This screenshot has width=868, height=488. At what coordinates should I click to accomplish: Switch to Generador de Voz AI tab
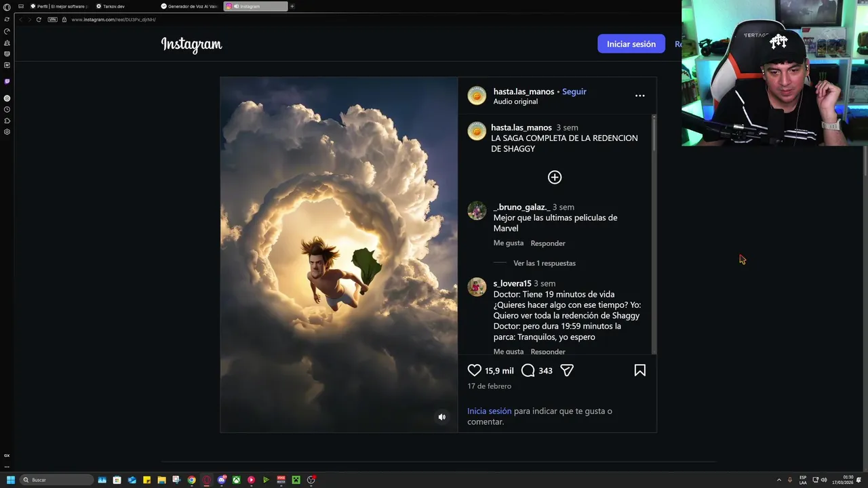point(190,6)
